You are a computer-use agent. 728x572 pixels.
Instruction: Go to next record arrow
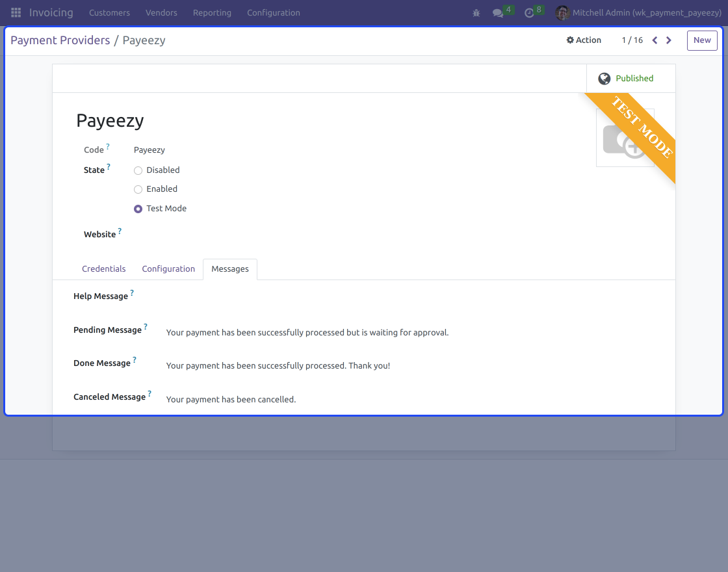click(669, 40)
